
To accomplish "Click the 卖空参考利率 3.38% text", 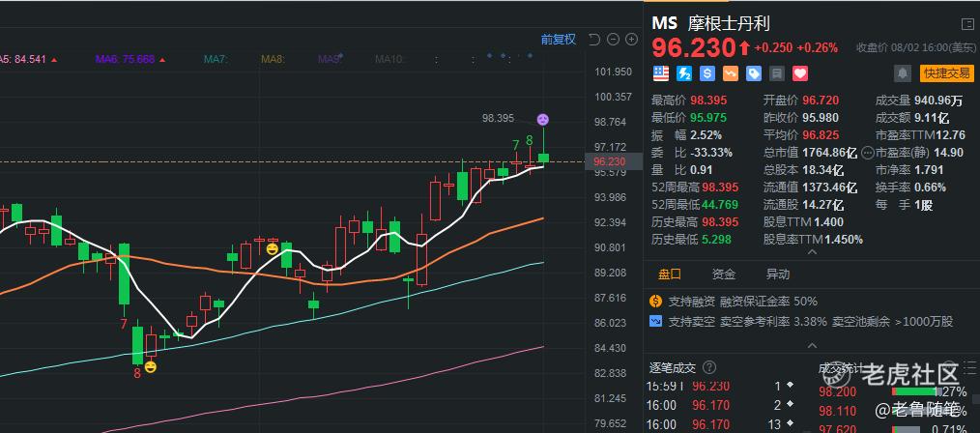I will coord(773,321).
